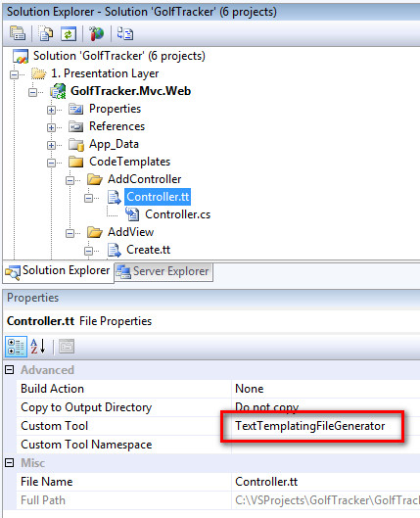Expand the References node
This screenshot has height=518, width=420.
[x=51, y=127]
